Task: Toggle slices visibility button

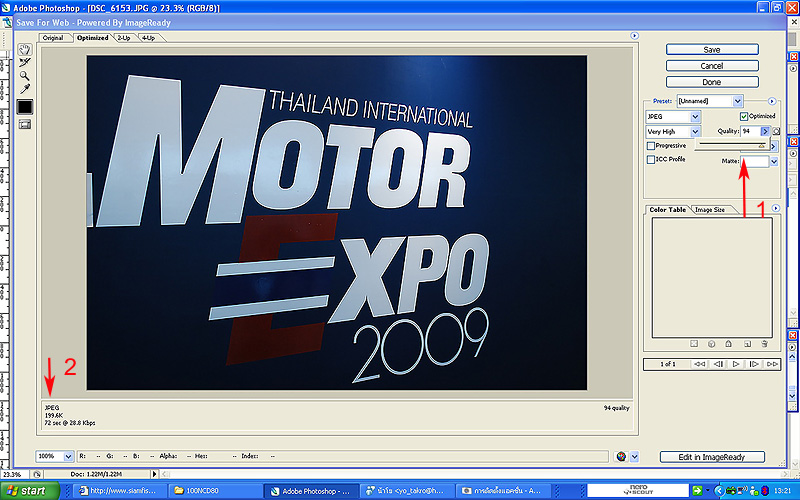Action: tap(25, 124)
